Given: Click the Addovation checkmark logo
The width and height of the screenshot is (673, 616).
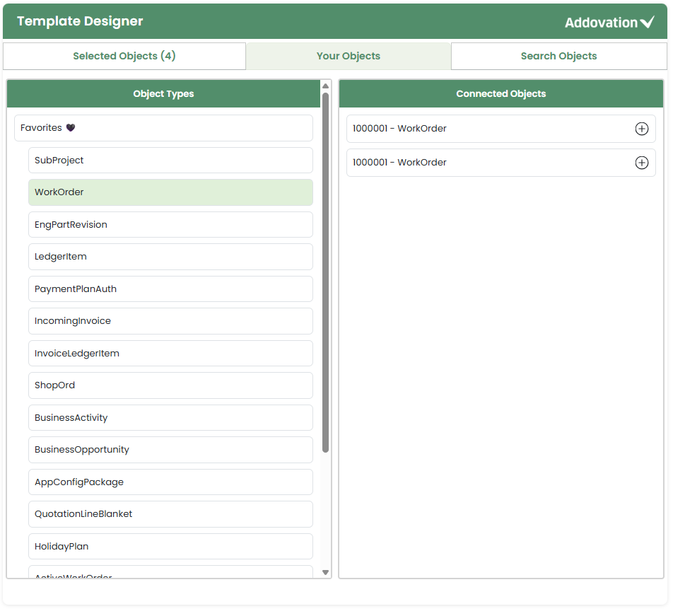Looking at the screenshot, I should click(x=609, y=22).
